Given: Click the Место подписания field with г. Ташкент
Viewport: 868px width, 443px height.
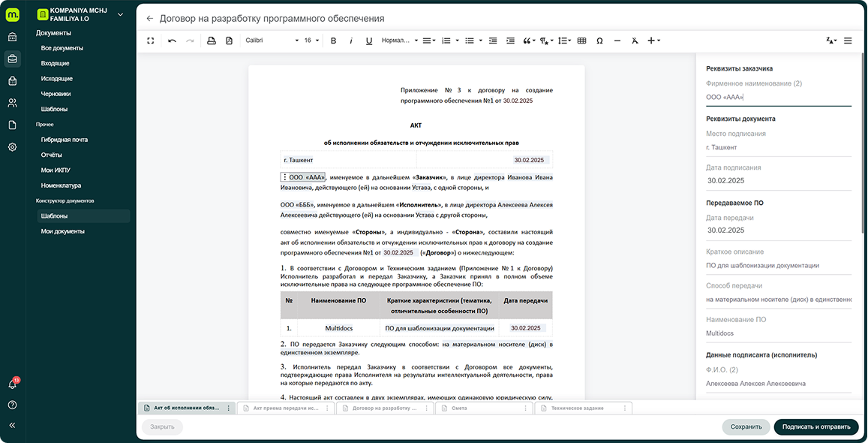Looking at the screenshot, I should tap(778, 148).
